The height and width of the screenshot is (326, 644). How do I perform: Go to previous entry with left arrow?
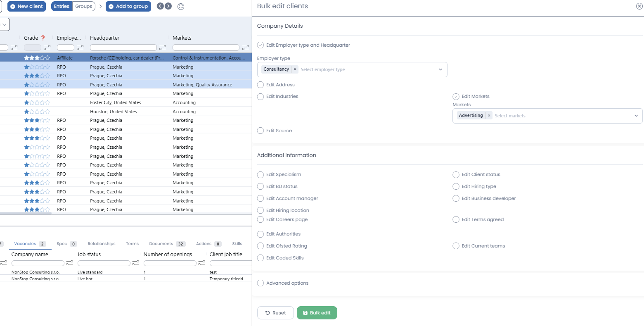[x=160, y=6]
